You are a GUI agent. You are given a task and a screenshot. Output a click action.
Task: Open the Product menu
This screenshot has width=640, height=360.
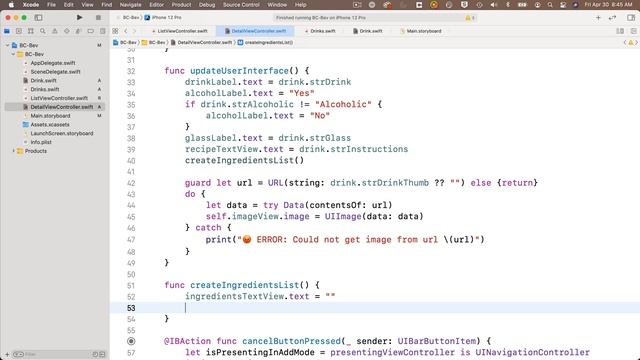181,5
